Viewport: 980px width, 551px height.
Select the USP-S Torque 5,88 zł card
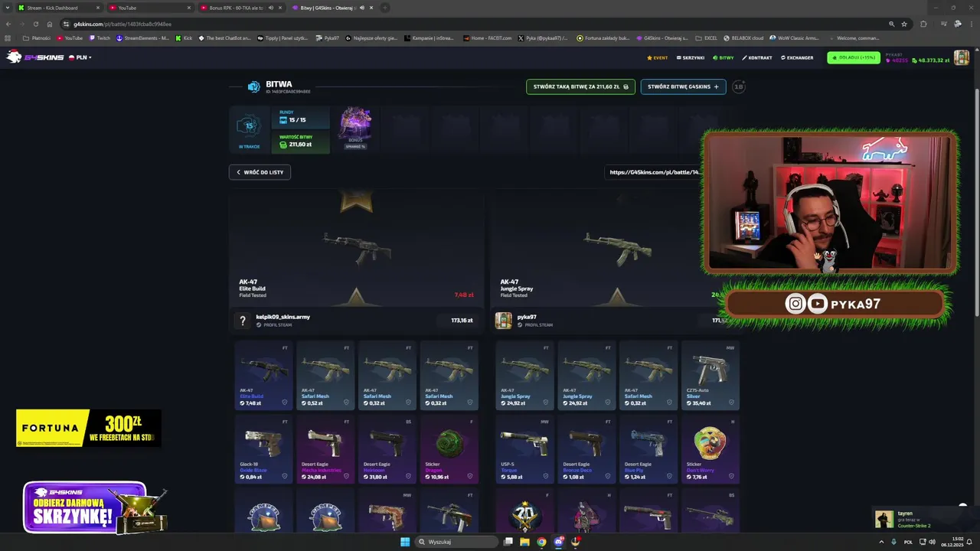(x=524, y=450)
